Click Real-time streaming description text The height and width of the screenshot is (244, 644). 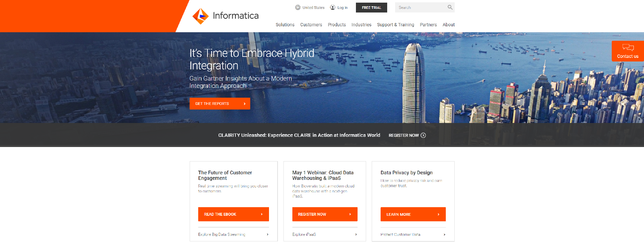(233, 188)
